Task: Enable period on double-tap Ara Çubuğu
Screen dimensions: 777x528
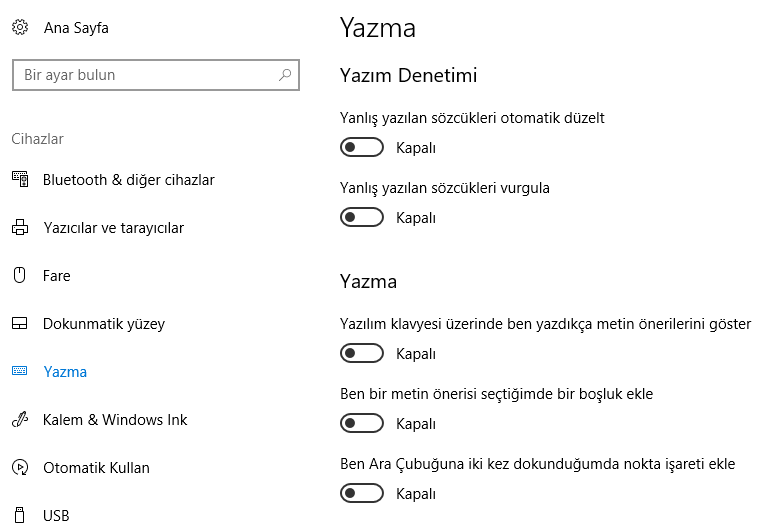Action: pyautogui.click(x=362, y=493)
